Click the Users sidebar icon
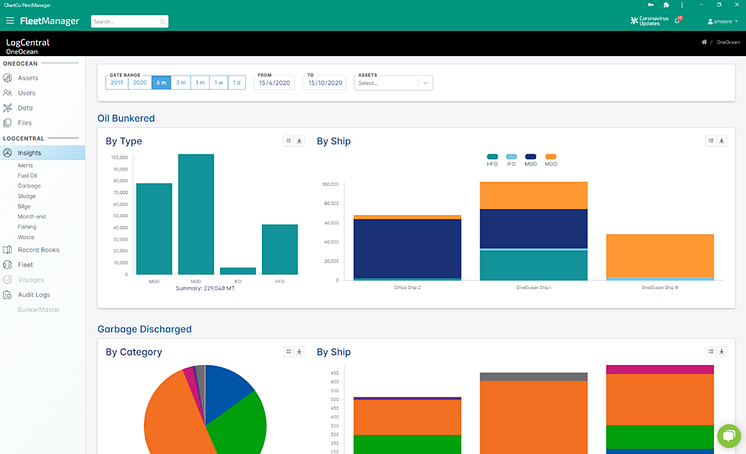The image size is (746, 454). click(8, 93)
